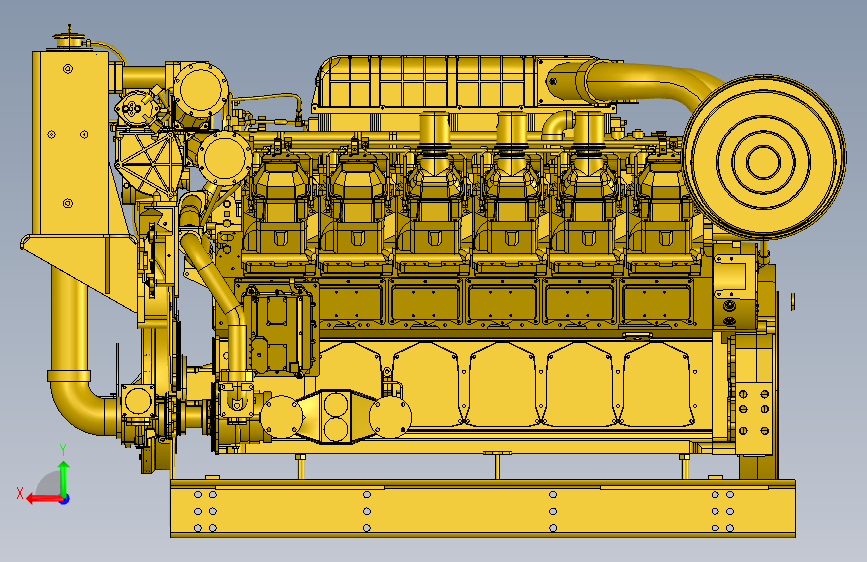The height and width of the screenshot is (562, 867).
Task: Click the red X label of the triad
Action: [x=20, y=493]
